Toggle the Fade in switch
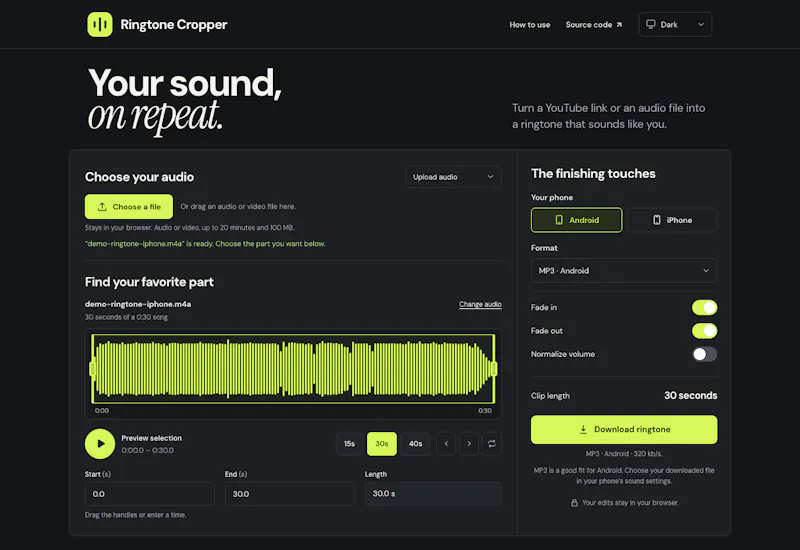This screenshot has height=550, width=800. [705, 308]
